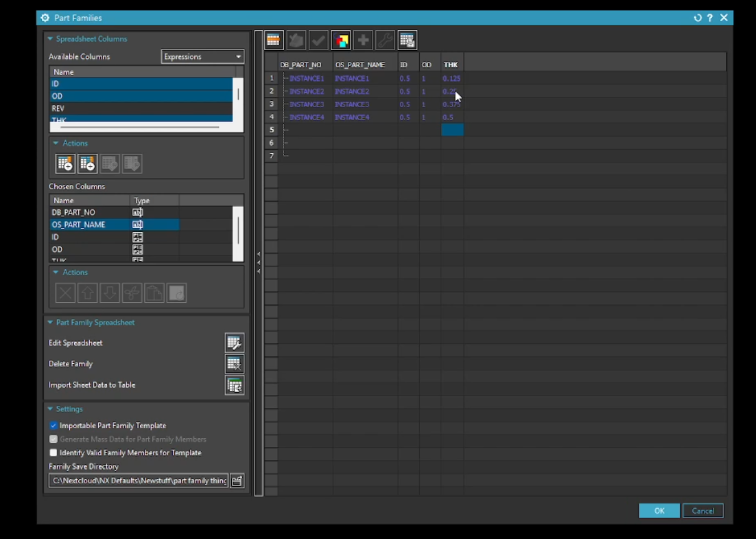Click the insert row toolbar icon
Image resolution: width=756 pixels, height=539 pixels.
click(x=273, y=41)
